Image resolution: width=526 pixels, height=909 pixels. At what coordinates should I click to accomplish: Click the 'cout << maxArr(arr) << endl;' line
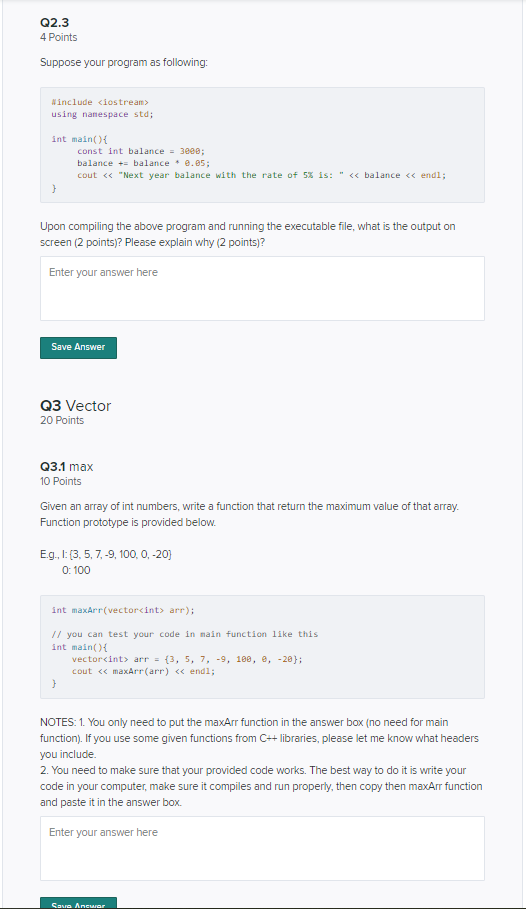(x=143, y=671)
